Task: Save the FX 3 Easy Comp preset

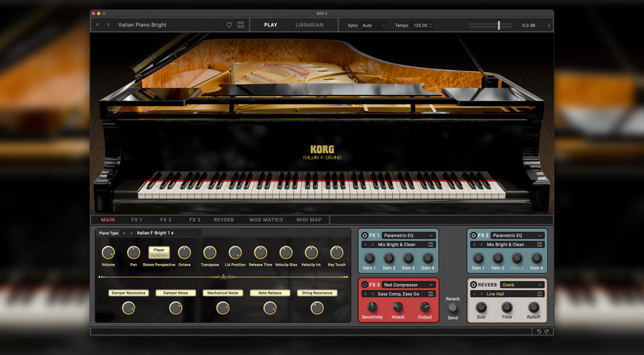Action: [431, 294]
